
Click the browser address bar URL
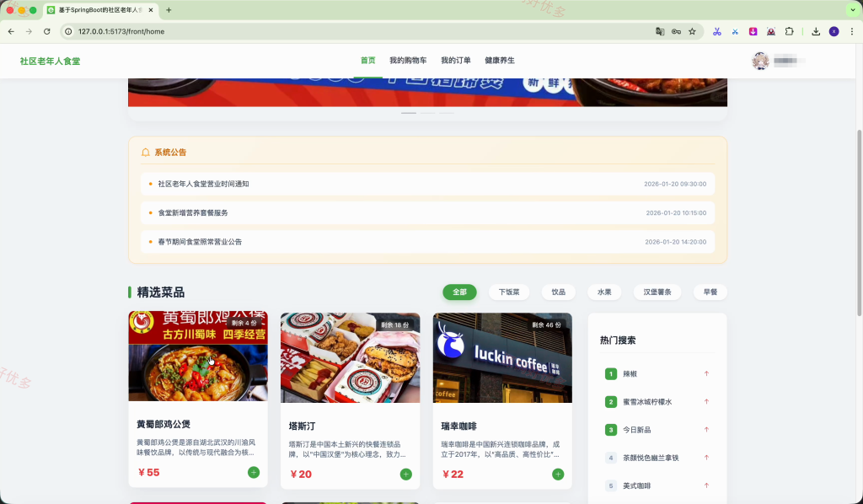(x=121, y=31)
